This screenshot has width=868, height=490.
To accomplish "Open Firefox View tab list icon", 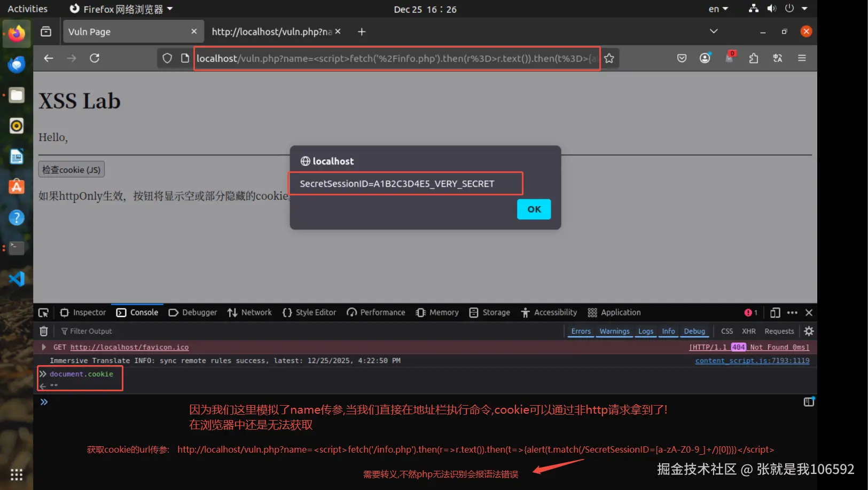I will [x=46, y=31].
